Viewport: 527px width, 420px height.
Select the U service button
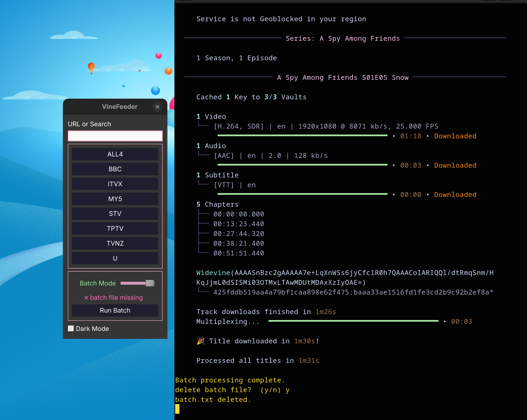tap(115, 258)
